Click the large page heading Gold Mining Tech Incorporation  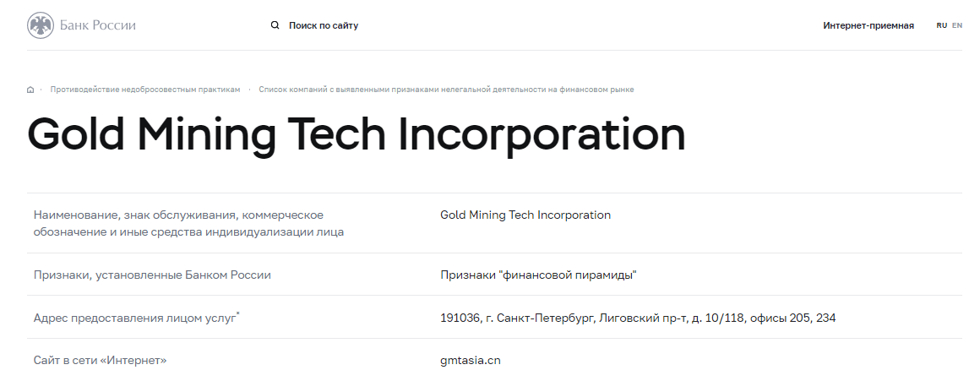click(357, 135)
